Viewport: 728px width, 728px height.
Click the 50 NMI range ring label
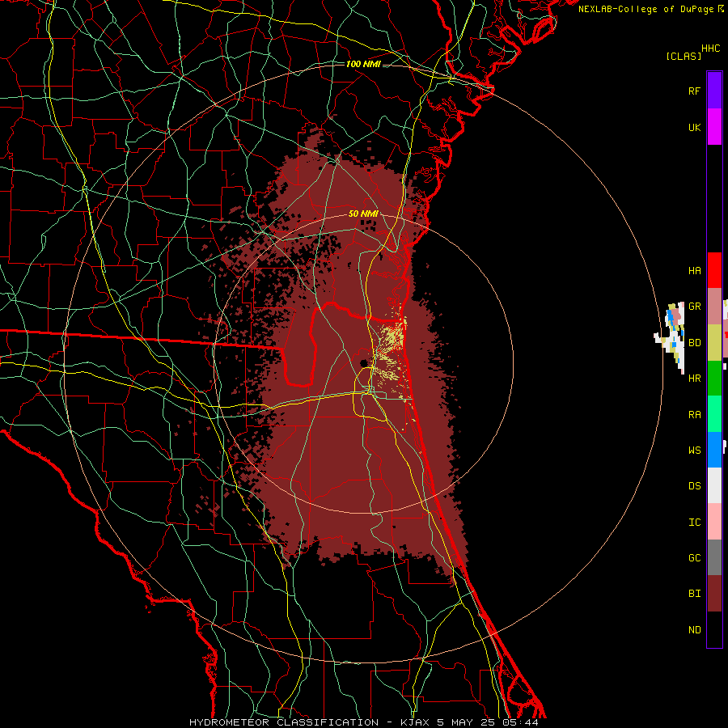363,214
